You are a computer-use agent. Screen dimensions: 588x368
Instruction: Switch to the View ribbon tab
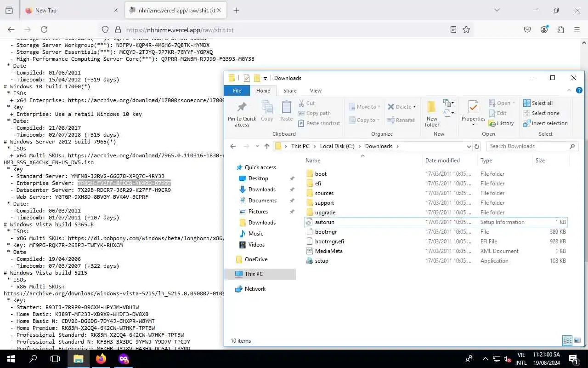(x=316, y=91)
